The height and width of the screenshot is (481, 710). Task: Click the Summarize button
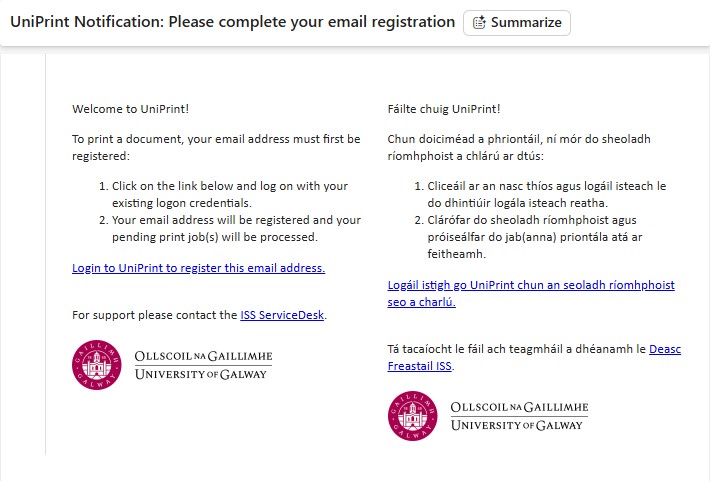coord(517,23)
